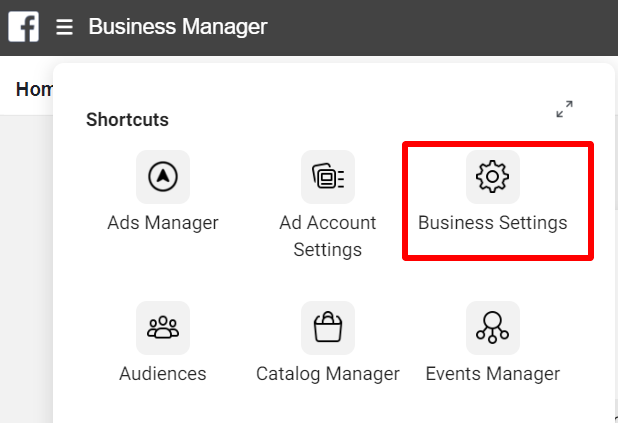Select the Business Settings text label

[493, 223]
